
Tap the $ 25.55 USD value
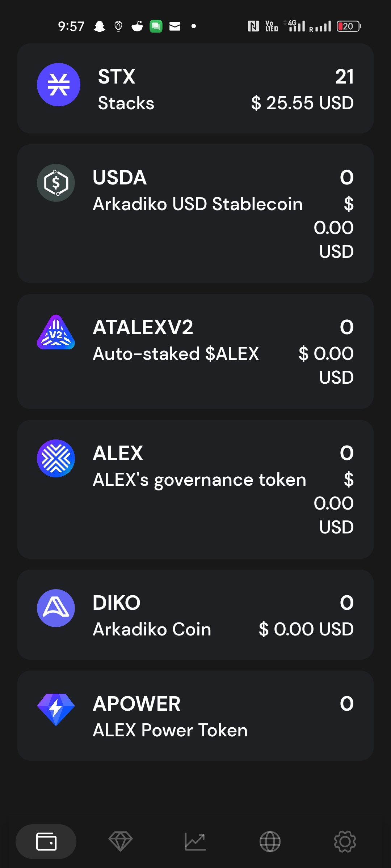302,103
